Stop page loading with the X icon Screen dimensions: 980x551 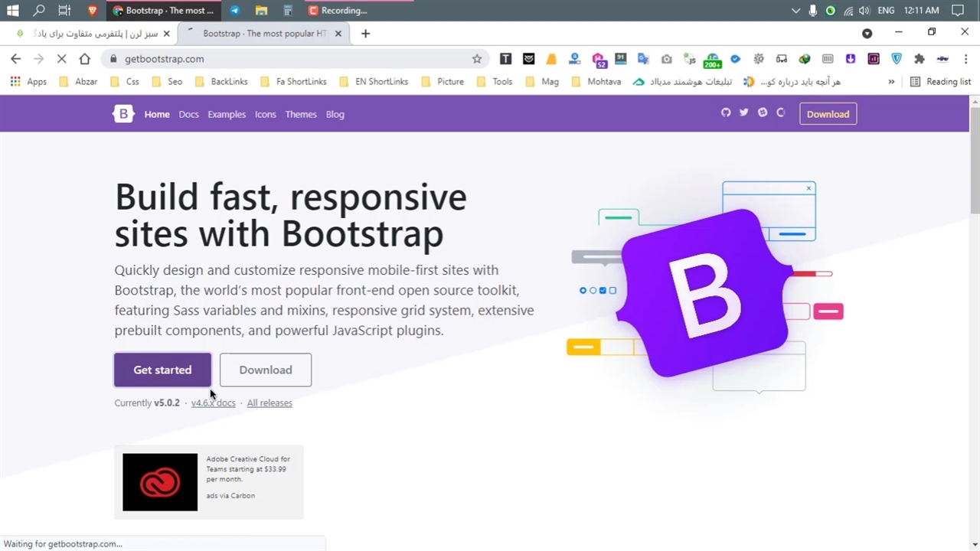62,59
